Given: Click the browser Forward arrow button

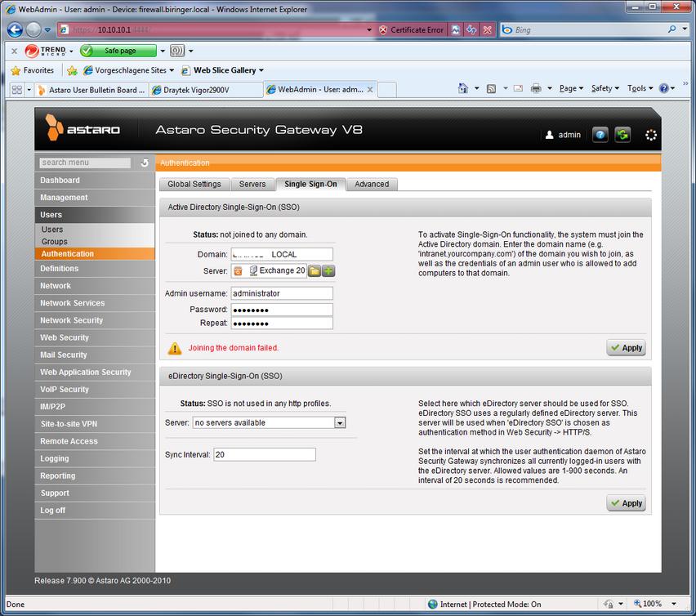Looking at the screenshot, I should coord(33,29).
